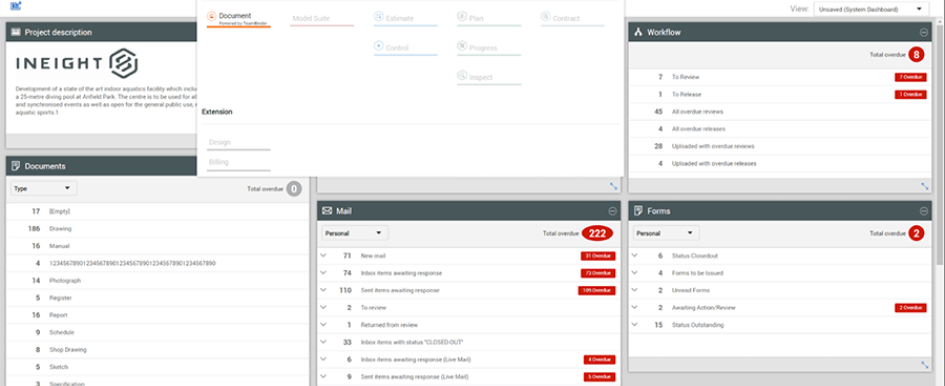Click the Estimate module icon

pyautogui.click(x=378, y=16)
